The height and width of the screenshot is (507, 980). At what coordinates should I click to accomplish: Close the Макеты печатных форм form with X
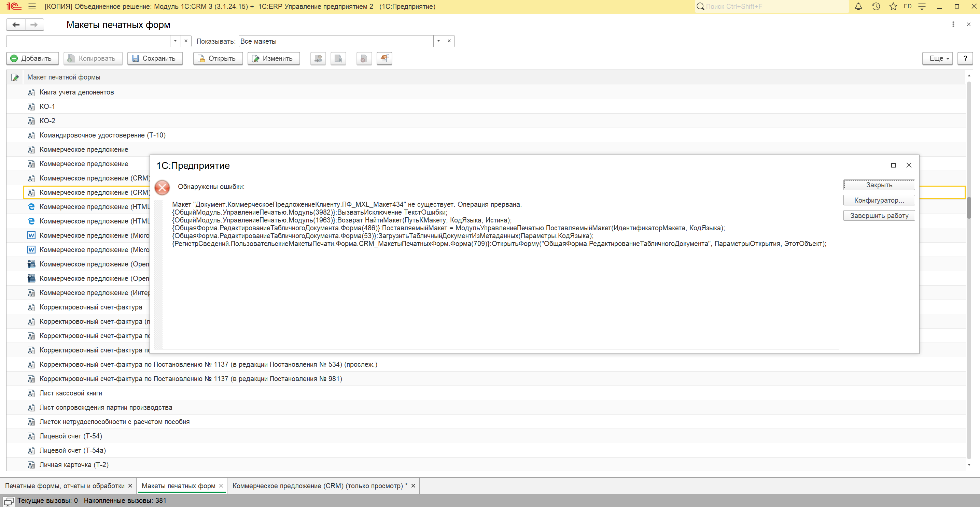pyautogui.click(x=968, y=24)
